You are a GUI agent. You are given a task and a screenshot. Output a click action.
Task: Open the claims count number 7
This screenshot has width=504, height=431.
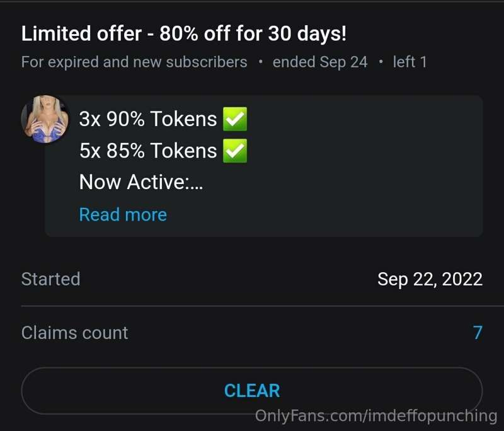478,332
